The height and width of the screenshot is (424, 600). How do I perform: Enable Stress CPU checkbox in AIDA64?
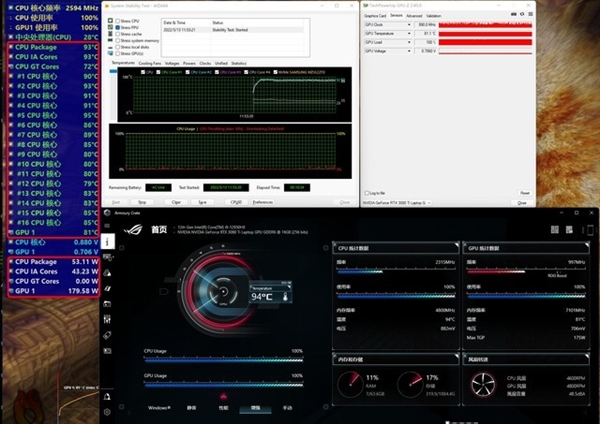(x=118, y=21)
